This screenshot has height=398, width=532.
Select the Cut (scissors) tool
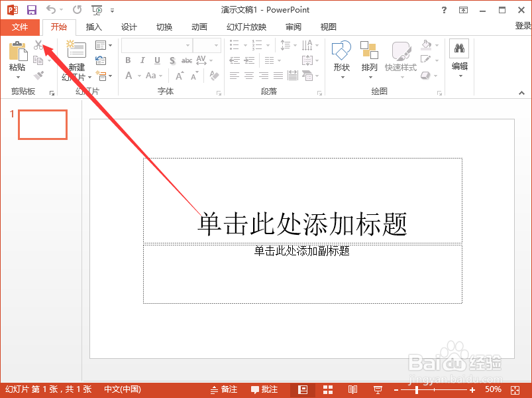pyautogui.click(x=39, y=44)
